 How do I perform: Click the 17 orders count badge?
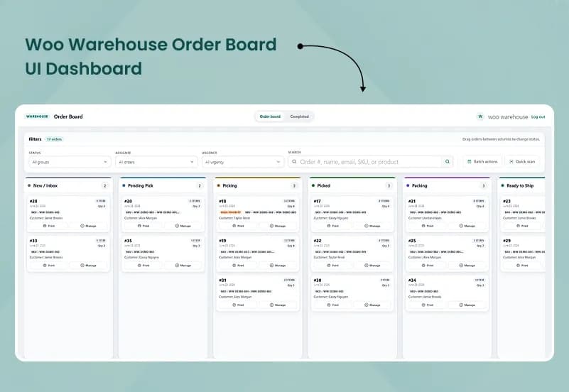click(x=55, y=139)
